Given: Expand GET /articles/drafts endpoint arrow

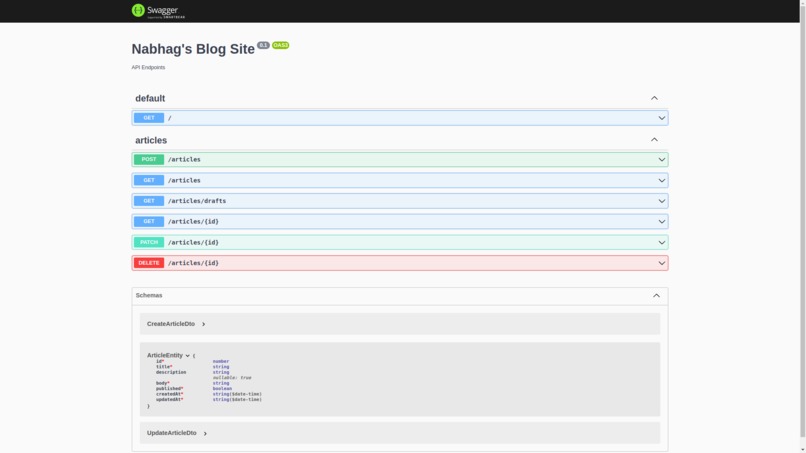Looking at the screenshot, I should (x=662, y=201).
